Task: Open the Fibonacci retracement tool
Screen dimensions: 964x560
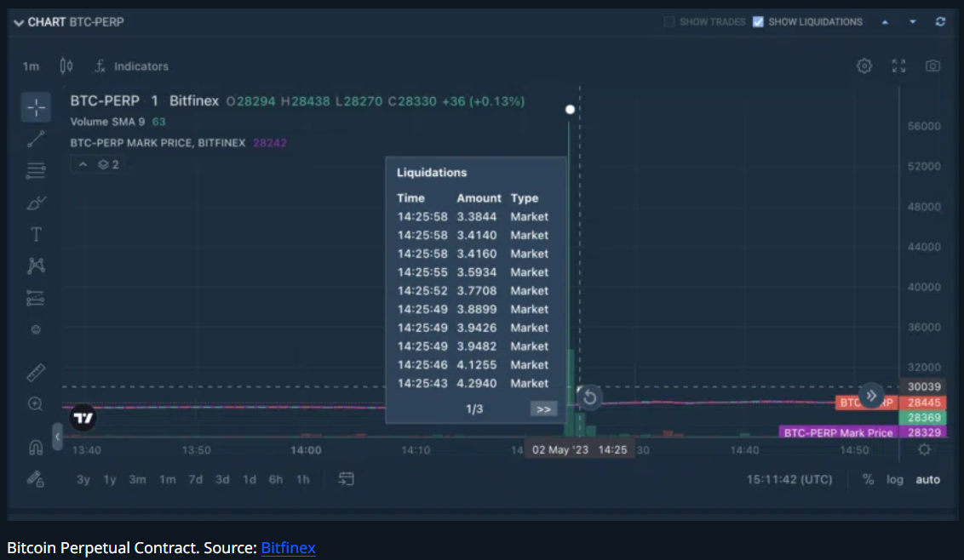Action: click(37, 170)
